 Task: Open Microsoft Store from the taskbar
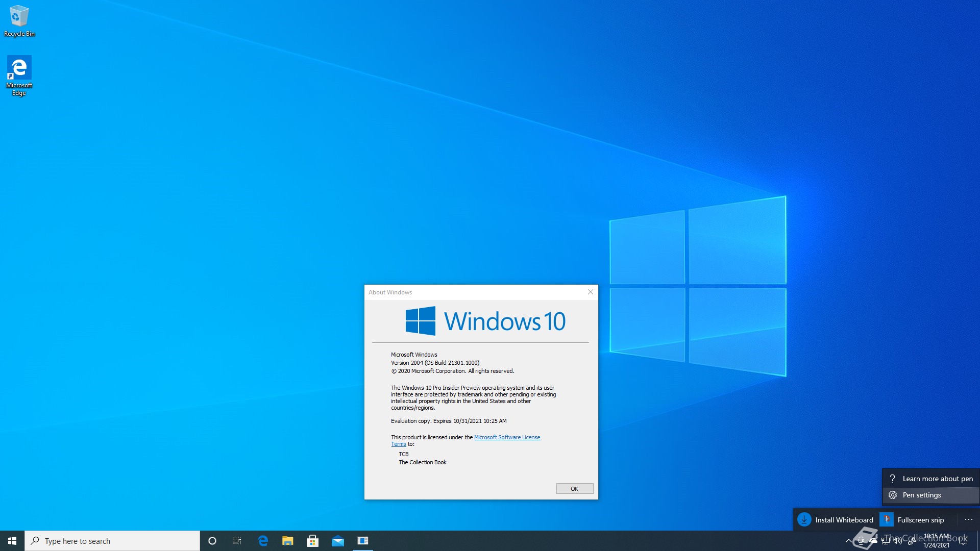pyautogui.click(x=313, y=541)
